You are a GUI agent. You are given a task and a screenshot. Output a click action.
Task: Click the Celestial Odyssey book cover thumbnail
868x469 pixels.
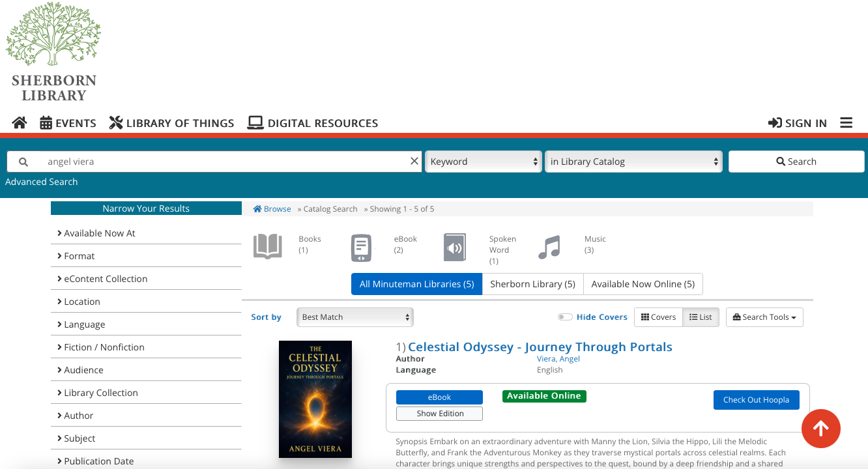pos(315,399)
